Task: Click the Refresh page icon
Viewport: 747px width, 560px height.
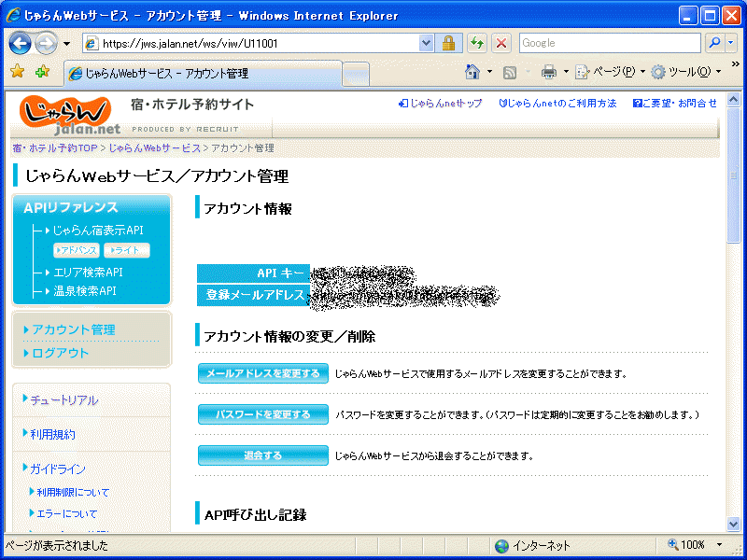Action: point(477,43)
